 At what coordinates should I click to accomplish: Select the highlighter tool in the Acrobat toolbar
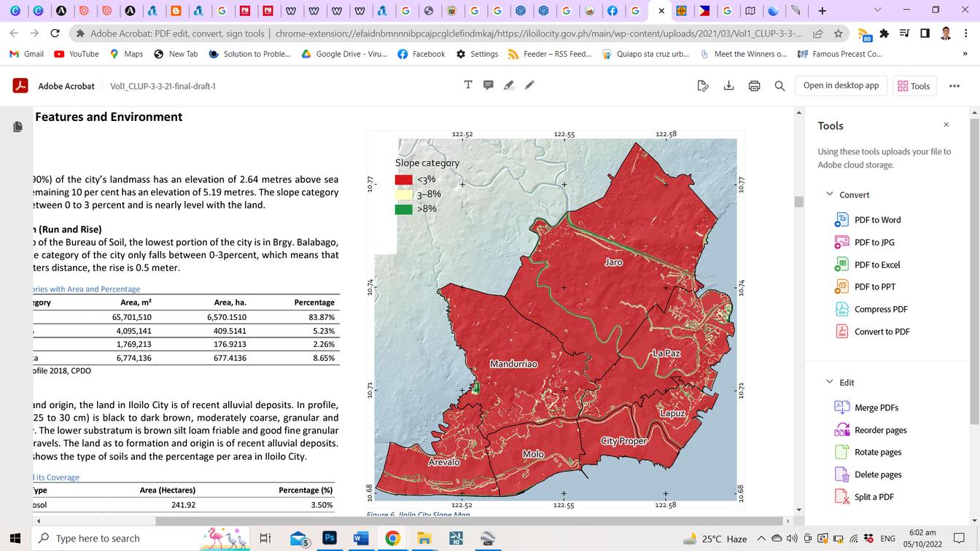509,85
